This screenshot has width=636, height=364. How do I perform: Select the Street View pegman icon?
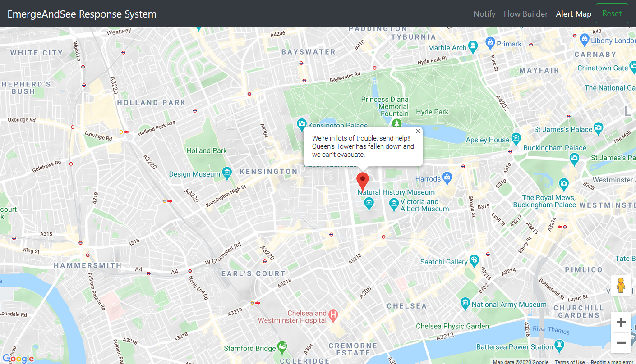(x=621, y=286)
